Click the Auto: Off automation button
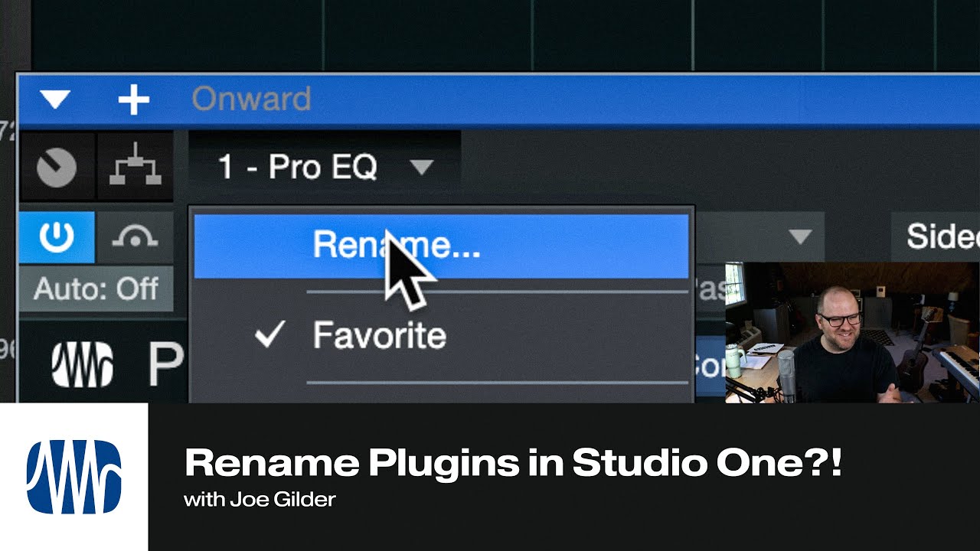Image resolution: width=980 pixels, height=551 pixels. click(x=96, y=289)
